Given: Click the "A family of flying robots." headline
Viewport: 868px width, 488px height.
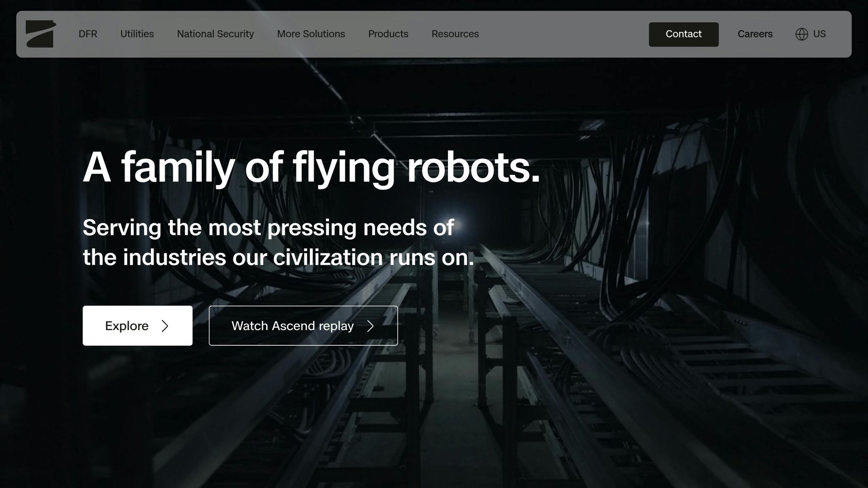Looking at the screenshot, I should click(311, 167).
